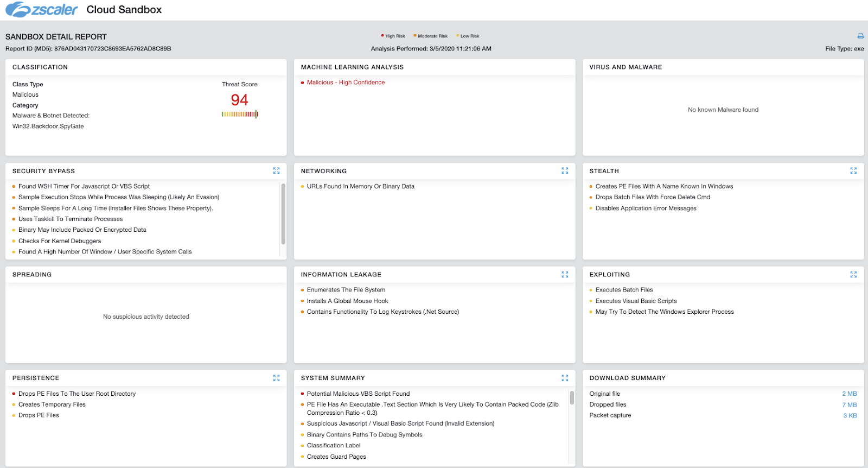The image size is (868, 468).
Task: Select the Report ID MD5 hash line
Action: 88,49
